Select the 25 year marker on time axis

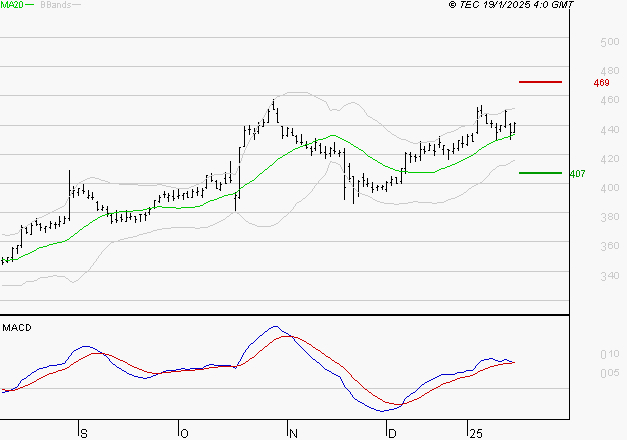click(476, 432)
